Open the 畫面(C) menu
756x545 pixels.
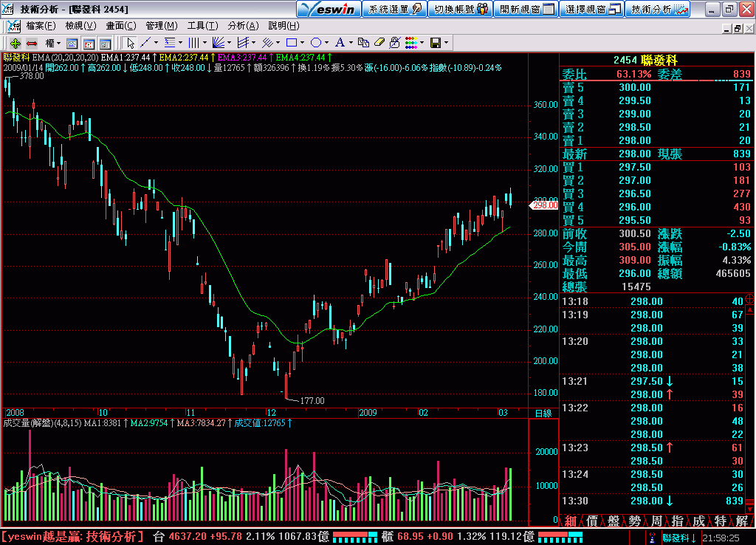pyautogui.click(x=121, y=26)
